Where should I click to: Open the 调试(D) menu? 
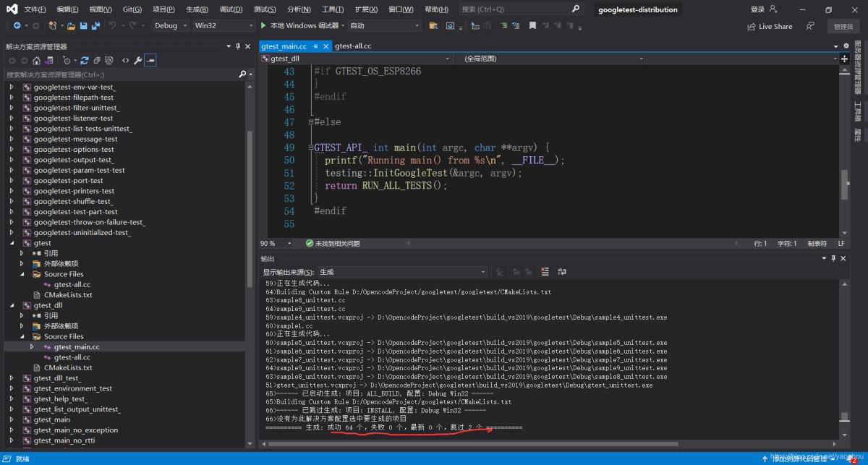[231, 9]
